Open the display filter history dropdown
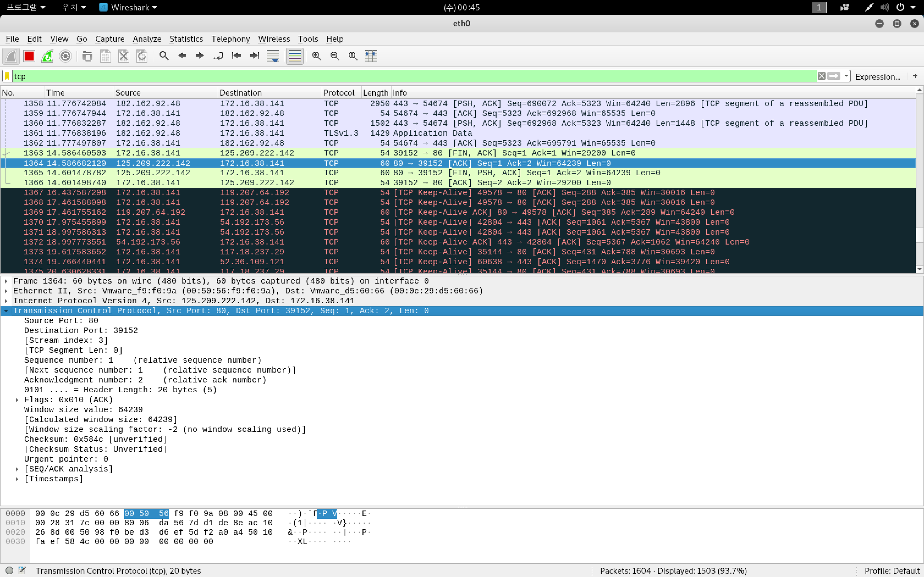Viewport: 924px width, 577px height. point(846,76)
